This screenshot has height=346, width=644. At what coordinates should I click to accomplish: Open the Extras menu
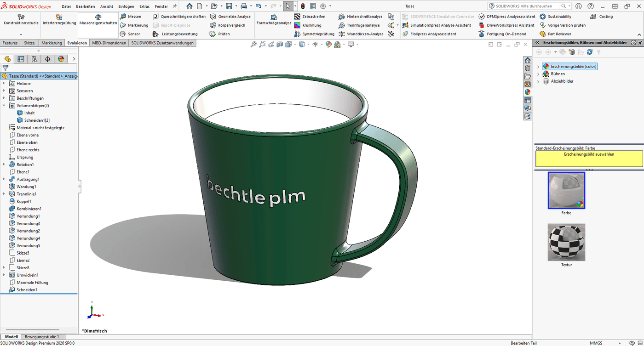tap(144, 6)
